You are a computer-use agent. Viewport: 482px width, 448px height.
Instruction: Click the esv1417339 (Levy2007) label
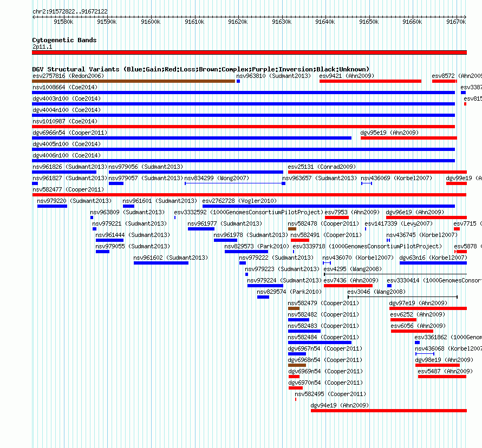(399, 223)
